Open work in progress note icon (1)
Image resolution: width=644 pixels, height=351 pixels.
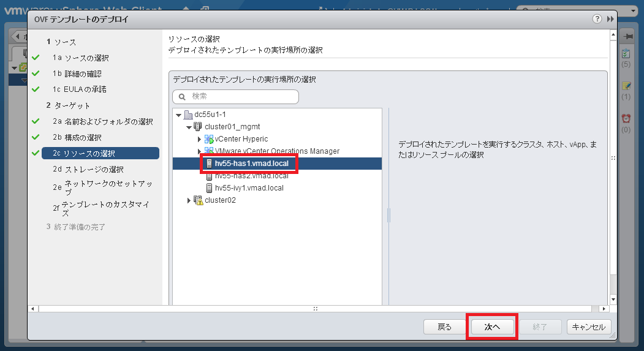click(626, 86)
